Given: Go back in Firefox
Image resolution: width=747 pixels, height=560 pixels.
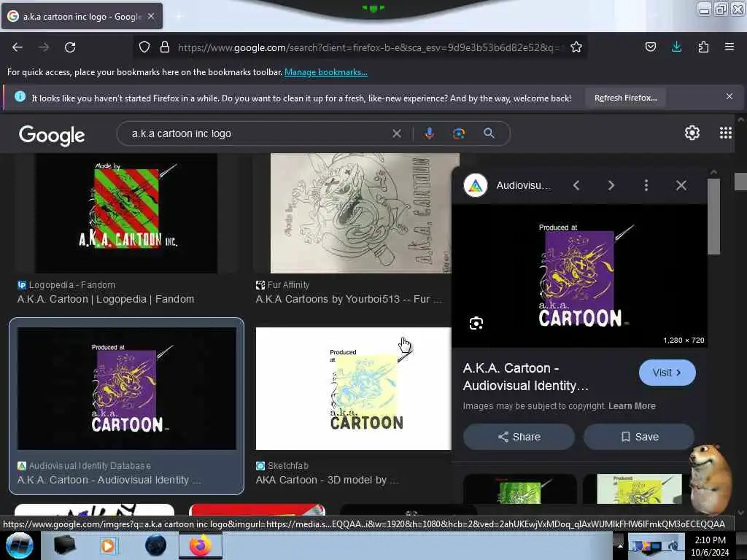Looking at the screenshot, I should click(x=18, y=47).
